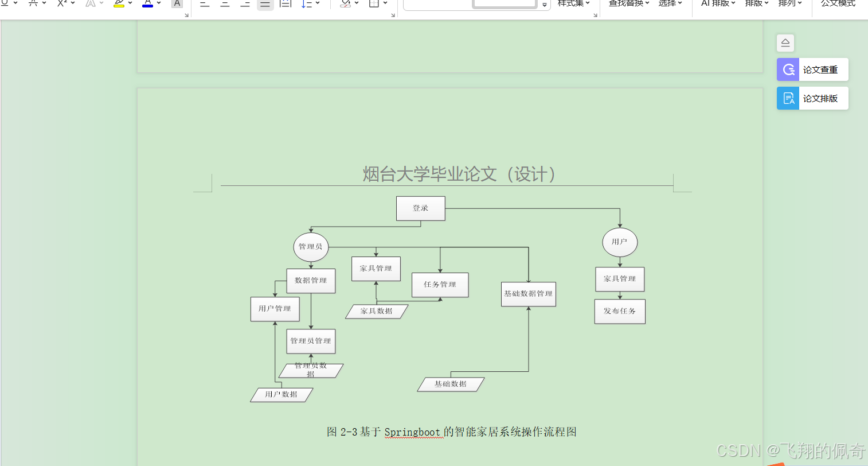Click the header text 烟台大学毕业论文（设计）
Viewport: 868px width, 466px height.
coord(460,174)
